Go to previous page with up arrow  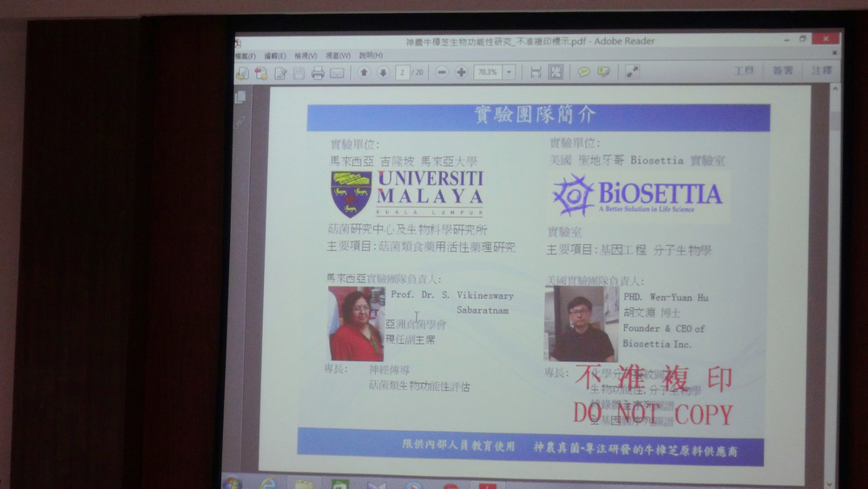[x=364, y=73]
